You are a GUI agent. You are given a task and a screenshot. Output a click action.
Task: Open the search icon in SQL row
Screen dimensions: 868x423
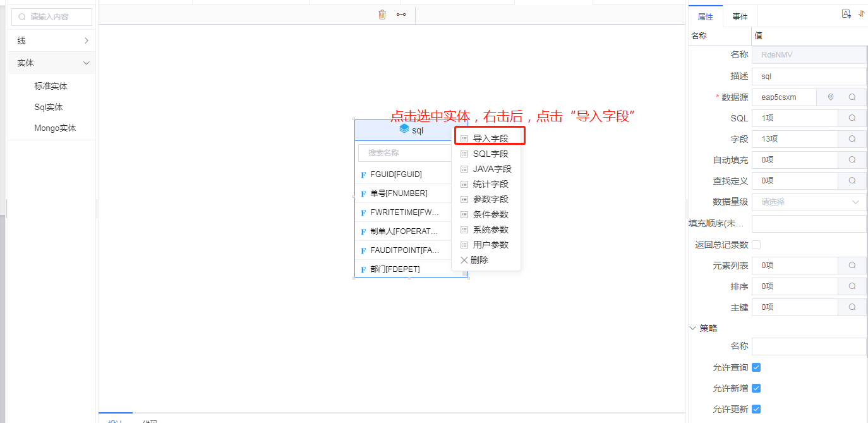click(x=852, y=118)
